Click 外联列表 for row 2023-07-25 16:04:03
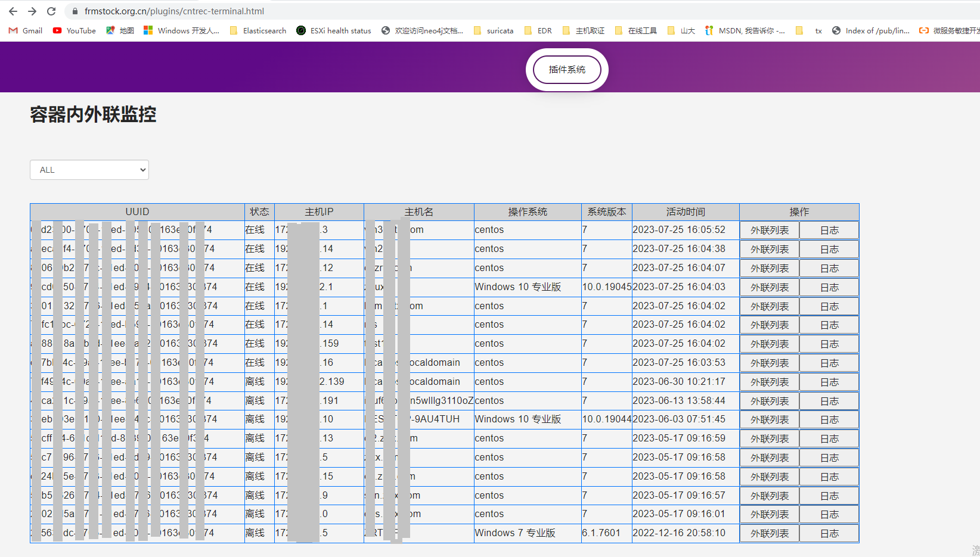Image resolution: width=980 pixels, height=557 pixels. point(770,288)
